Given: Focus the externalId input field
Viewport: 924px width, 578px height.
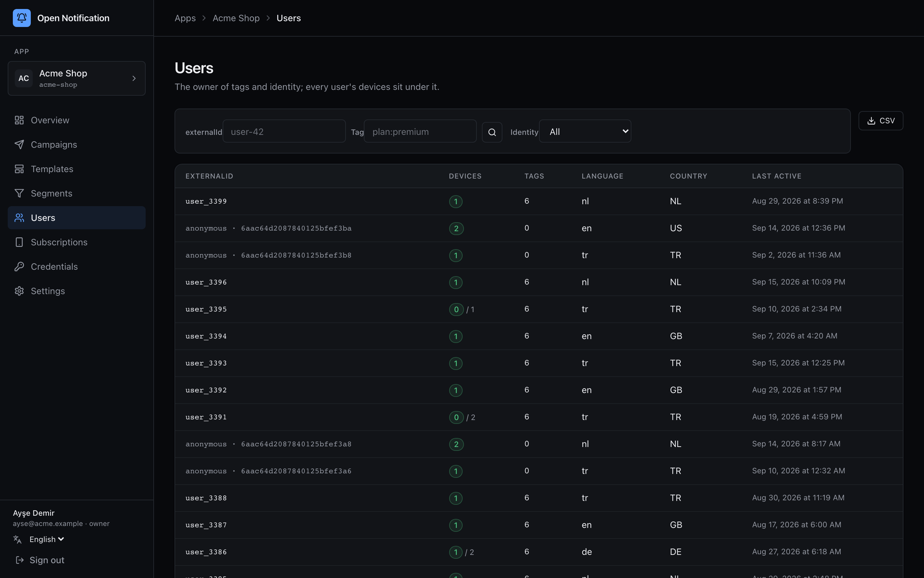Looking at the screenshot, I should (284, 131).
